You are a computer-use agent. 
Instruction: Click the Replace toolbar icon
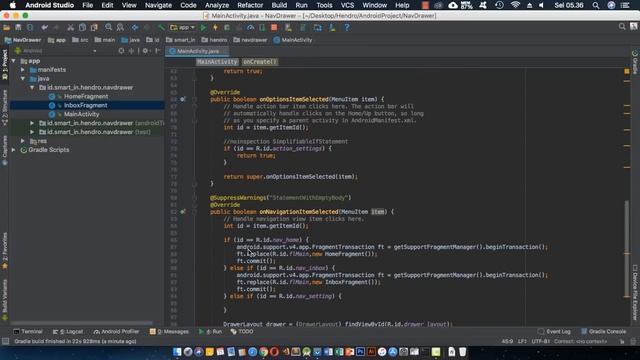click(x=120, y=27)
